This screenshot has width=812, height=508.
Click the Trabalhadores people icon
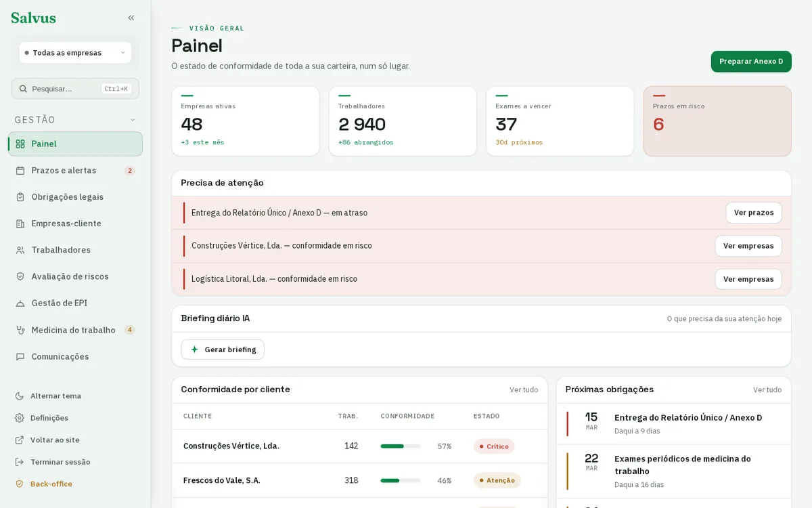20,250
